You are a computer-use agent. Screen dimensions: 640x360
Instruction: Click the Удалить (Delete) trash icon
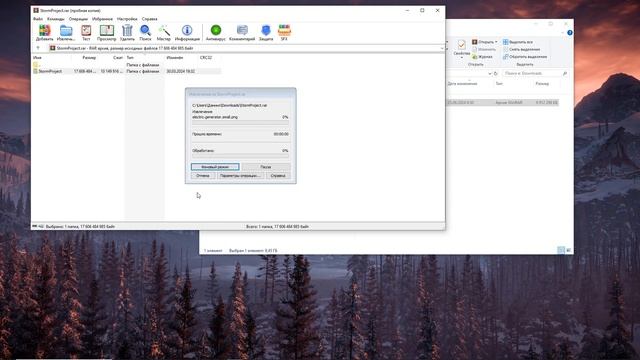tap(127, 31)
